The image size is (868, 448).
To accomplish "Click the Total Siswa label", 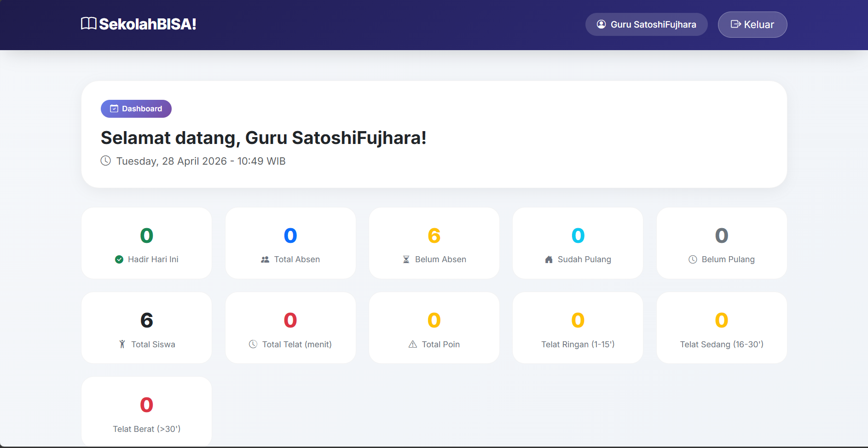I will pos(153,344).
